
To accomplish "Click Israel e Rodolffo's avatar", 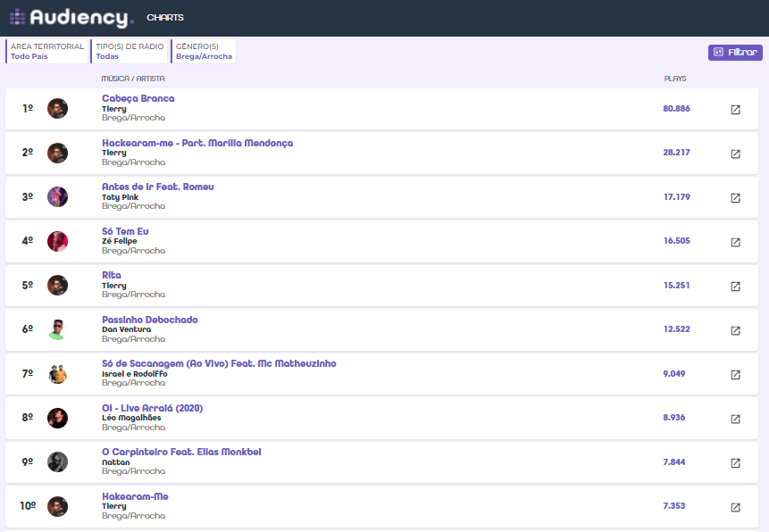I will (x=57, y=374).
